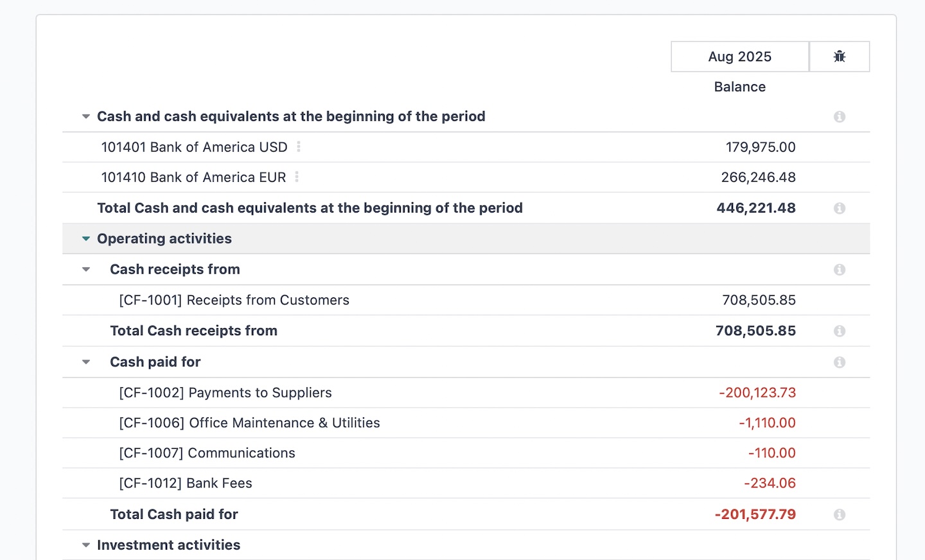Click info icon on Cash receipts from header
The height and width of the screenshot is (560, 925).
coord(839,270)
